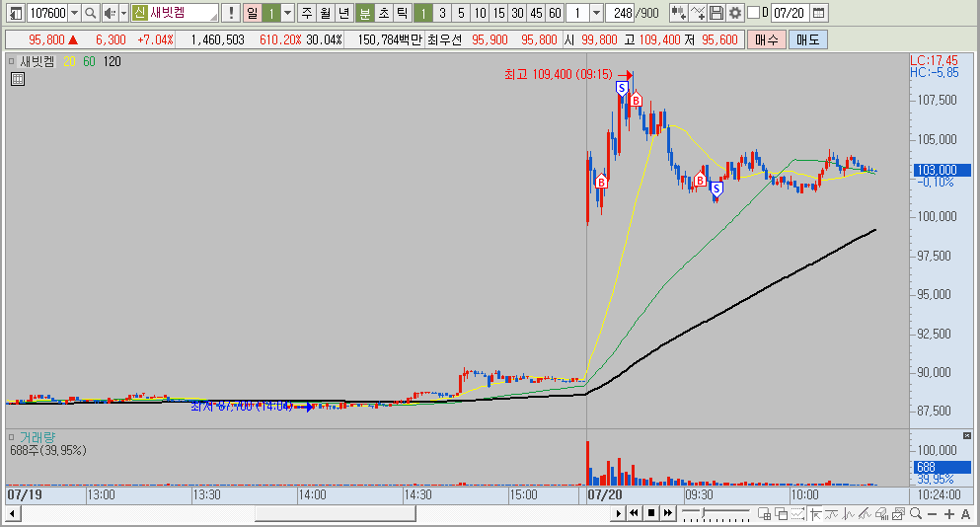Click the diagonal trend line tool icon

tap(865, 514)
